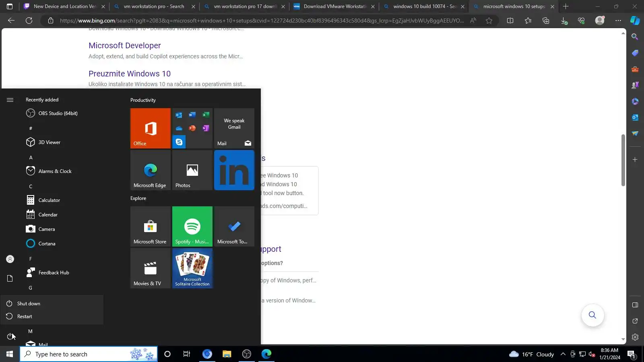This screenshot has height=362, width=644.
Task: Switch to vm workstation pro - Search tab
Action: click(x=155, y=6)
